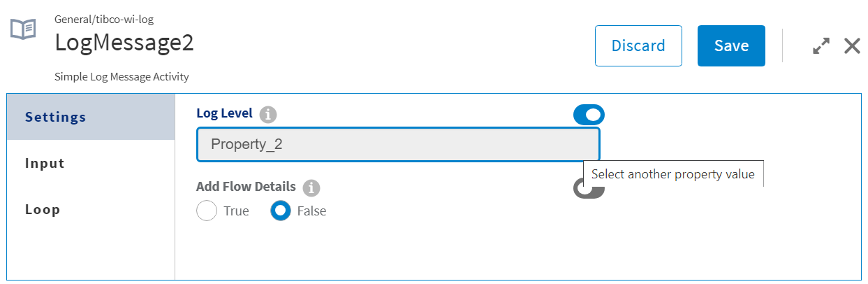Save the activity changes
The image size is (868, 284).
731,46
